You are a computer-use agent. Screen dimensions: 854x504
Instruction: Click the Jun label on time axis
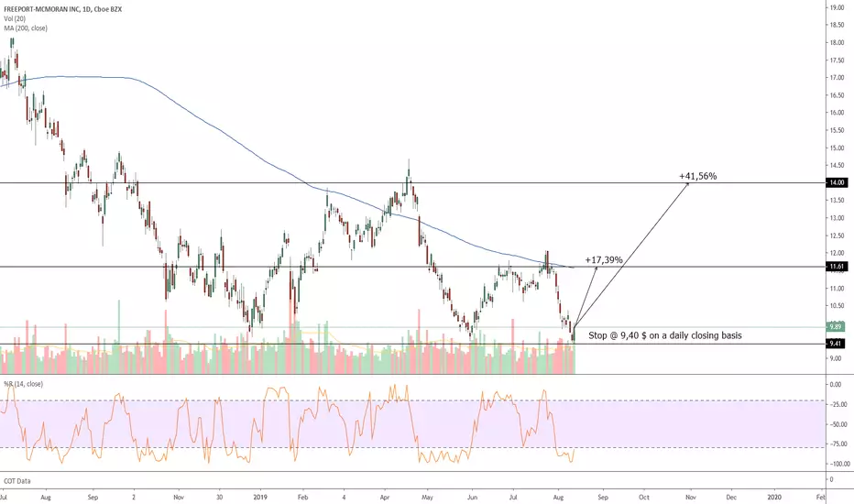pyautogui.click(x=472, y=497)
